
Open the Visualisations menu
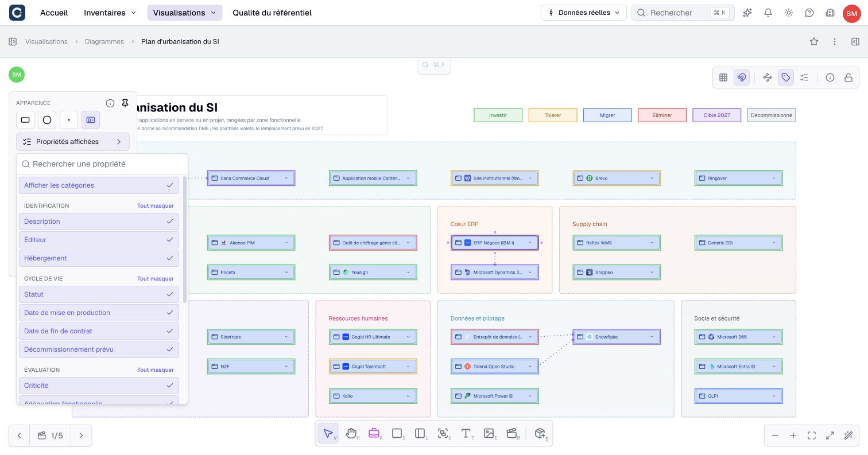click(184, 13)
